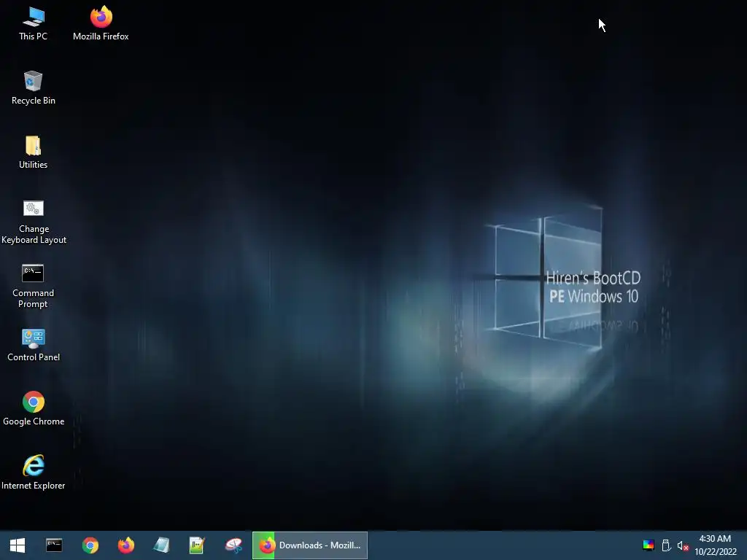Open the Windows Start menu
The height and width of the screenshot is (560, 747).
(18, 545)
